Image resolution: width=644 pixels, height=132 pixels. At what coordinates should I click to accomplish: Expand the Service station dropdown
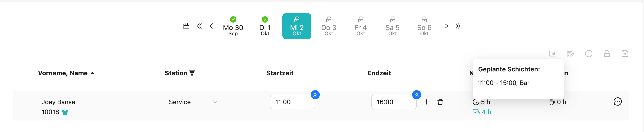pos(215,102)
